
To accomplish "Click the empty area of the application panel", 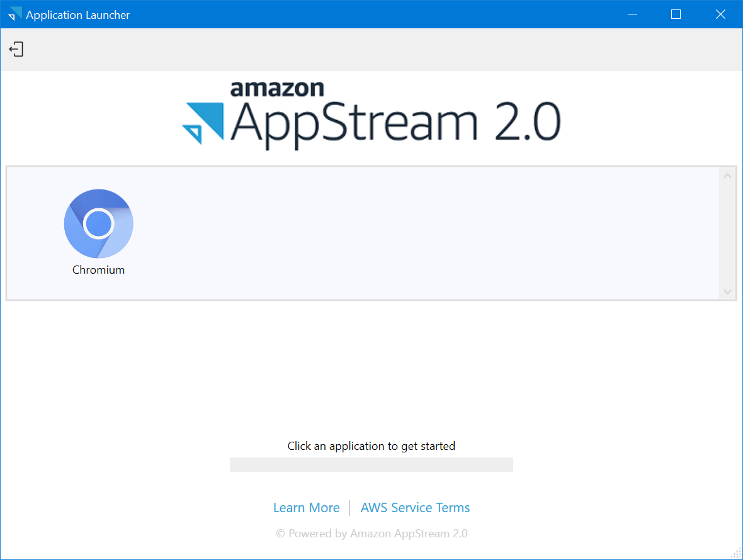I will [409, 233].
